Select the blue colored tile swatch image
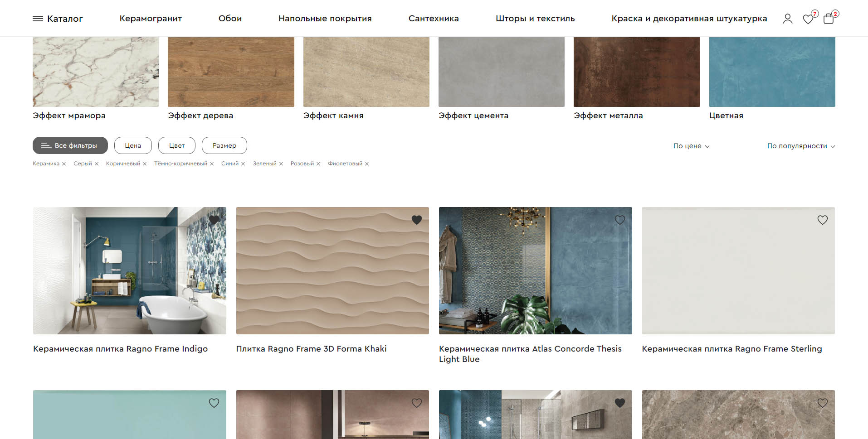The width and height of the screenshot is (868, 439). tap(772, 72)
